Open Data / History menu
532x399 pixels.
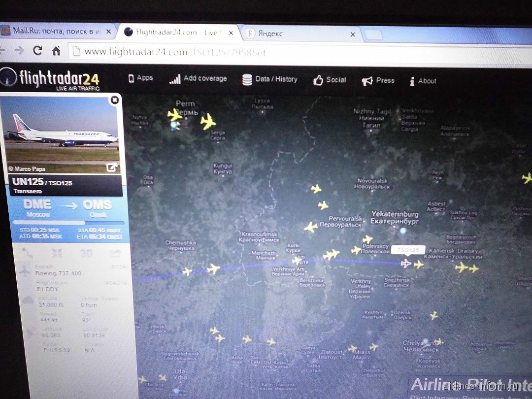point(276,79)
